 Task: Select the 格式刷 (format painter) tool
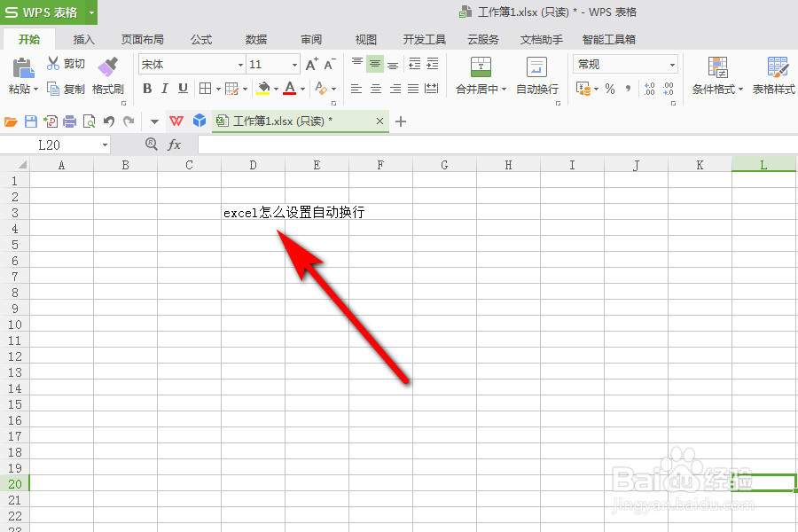(x=107, y=79)
